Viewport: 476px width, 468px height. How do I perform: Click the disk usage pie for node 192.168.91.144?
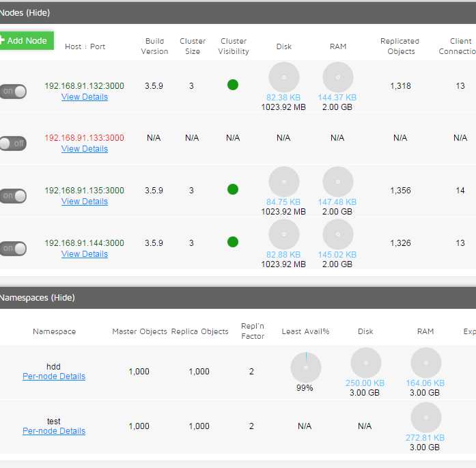(284, 234)
